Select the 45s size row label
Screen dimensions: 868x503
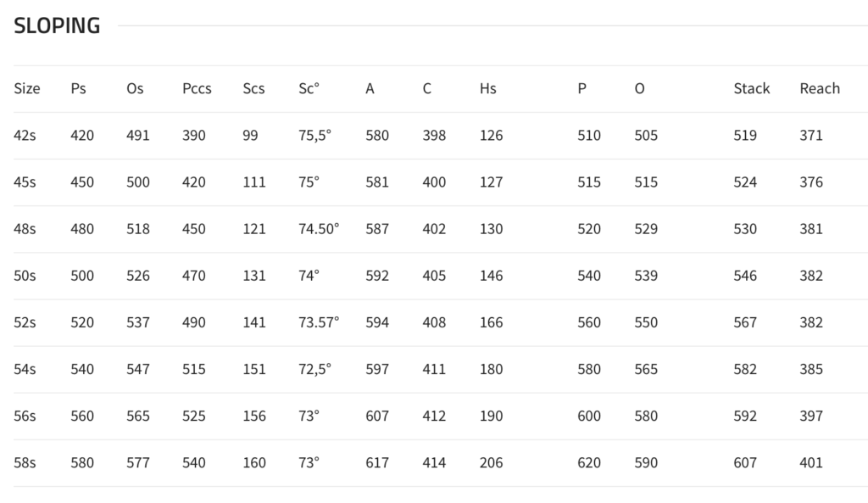tap(25, 182)
